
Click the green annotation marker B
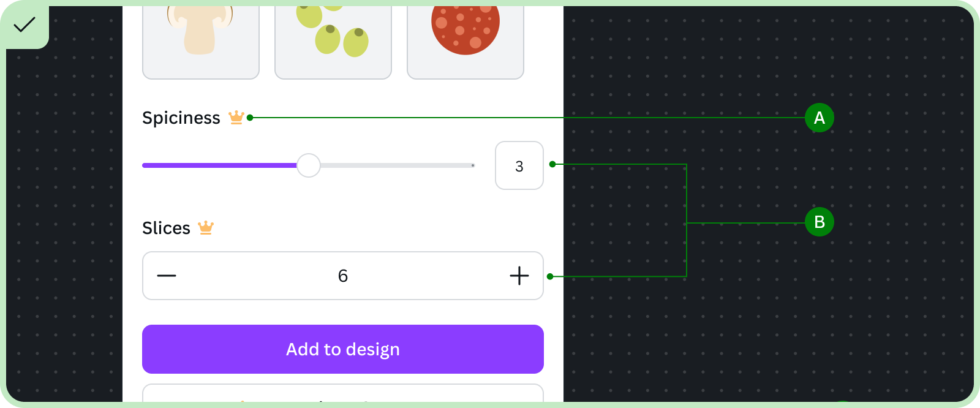pyautogui.click(x=820, y=222)
